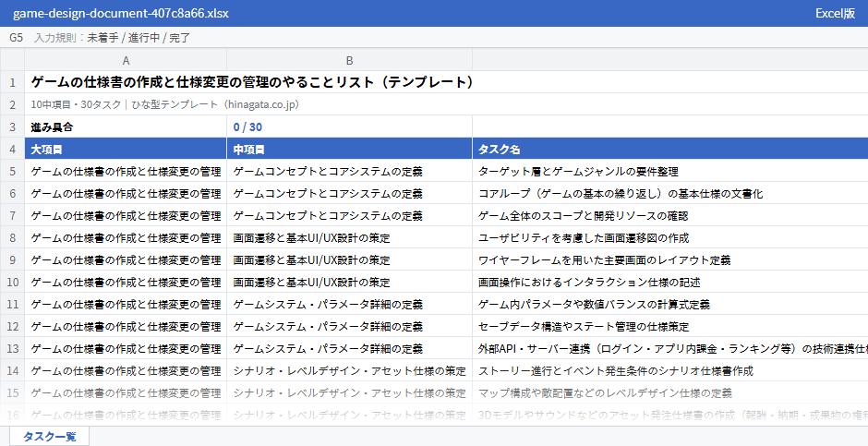This screenshot has width=868, height=446.
Task: Click the title cell in row 1
Action: tap(446, 82)
